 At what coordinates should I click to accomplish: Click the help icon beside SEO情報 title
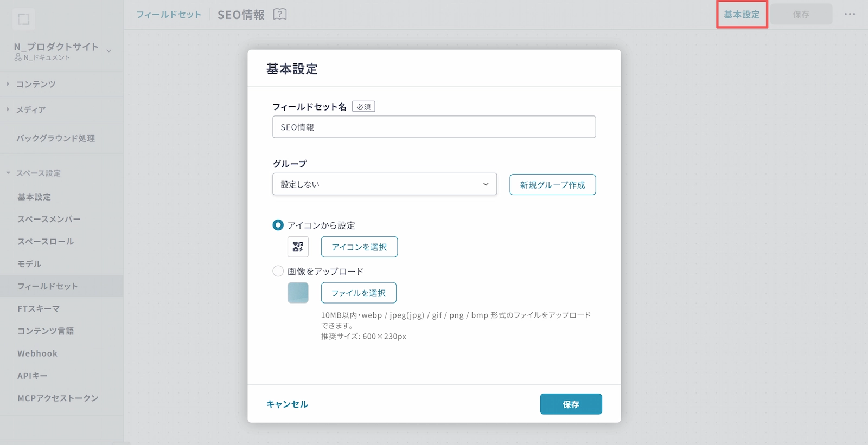279,15
